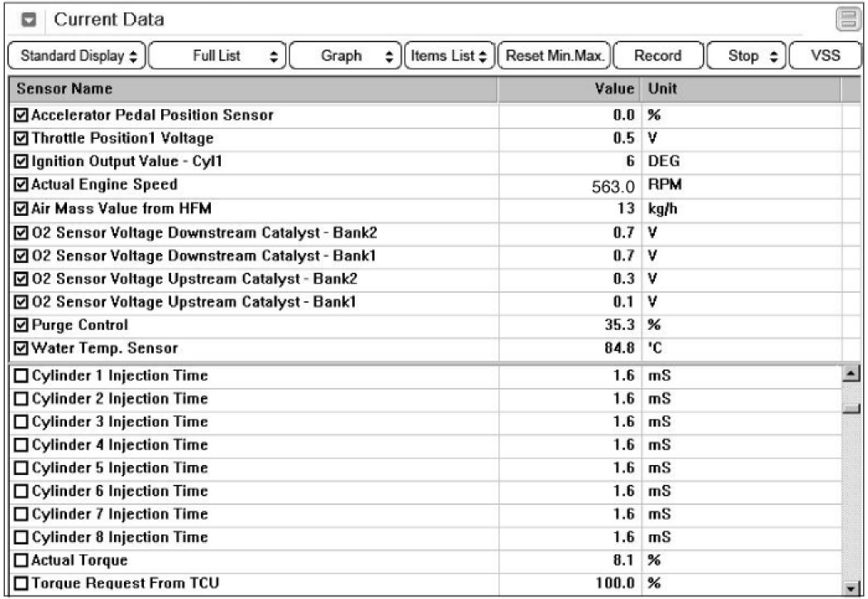This screenshot has width=868, height=599.
Task: Uncheck the Purge Control checkbox
Action: coord(21,325)
